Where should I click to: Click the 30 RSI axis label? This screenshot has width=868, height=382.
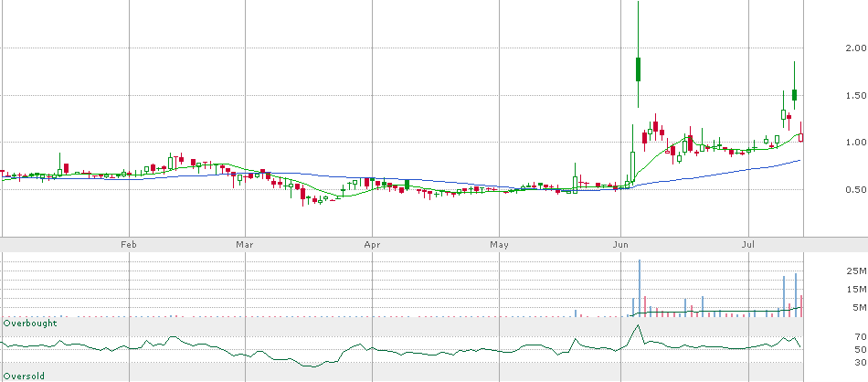point(861,363)
